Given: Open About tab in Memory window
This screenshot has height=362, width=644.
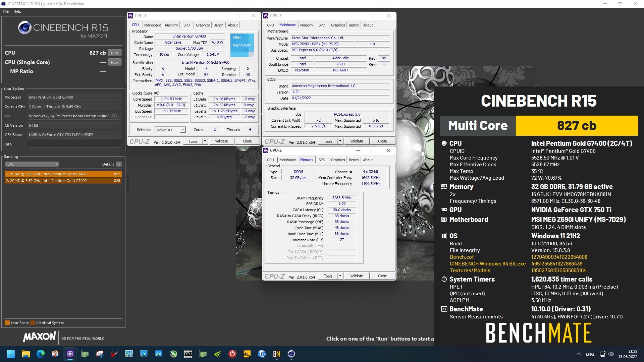Looking at the screenshot, I should [x=368, y=160].
